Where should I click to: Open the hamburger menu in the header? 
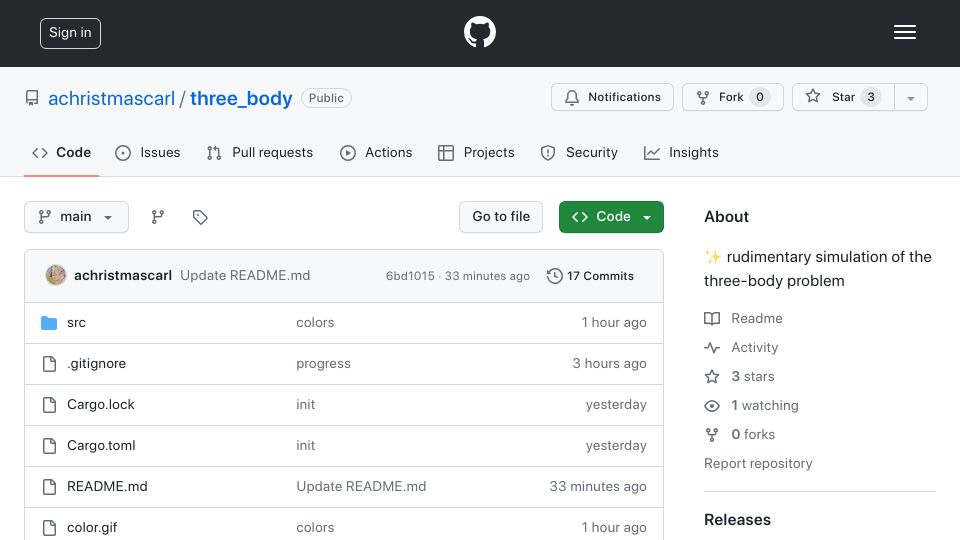coord(904,32)
